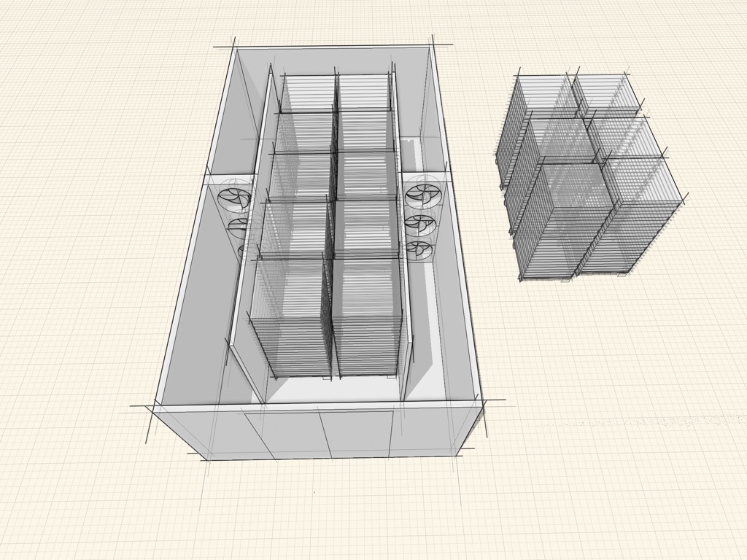The width and height of the screenshot is (747, 560).
Task: Select the floor strip in front of the racks
Action: pos(328,390)
